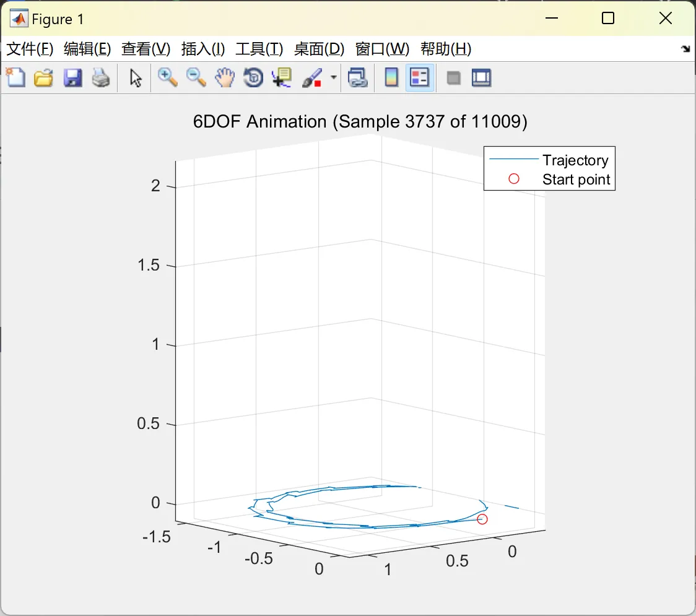Minimize the Figure 1 window
The height and width of the screenshot is (616, 696).
(x=552, y=18)
